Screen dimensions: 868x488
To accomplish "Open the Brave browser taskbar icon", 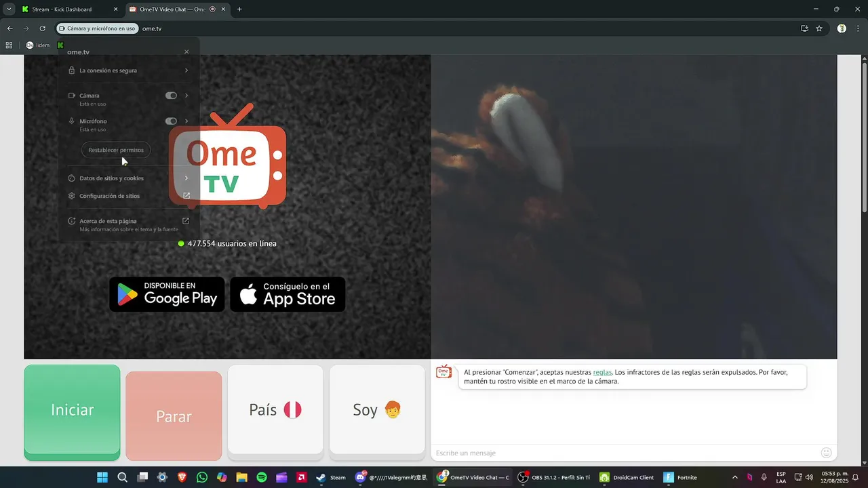I will click(182, 477).
